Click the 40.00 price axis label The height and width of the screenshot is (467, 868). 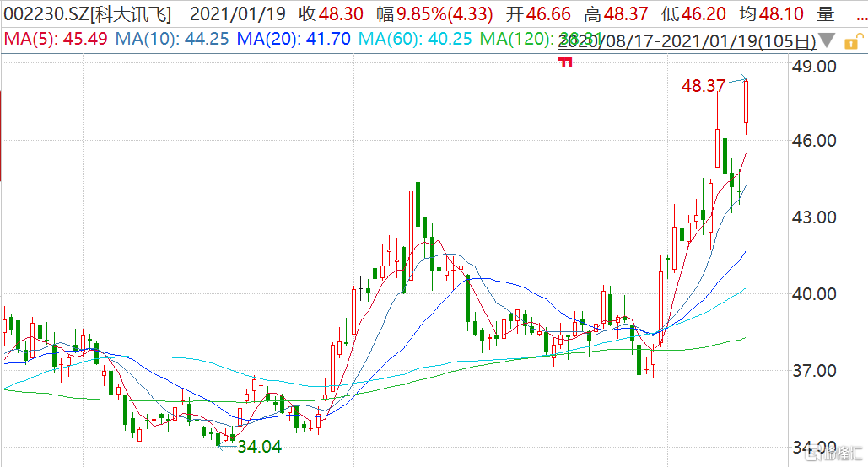tap(814, 294)
